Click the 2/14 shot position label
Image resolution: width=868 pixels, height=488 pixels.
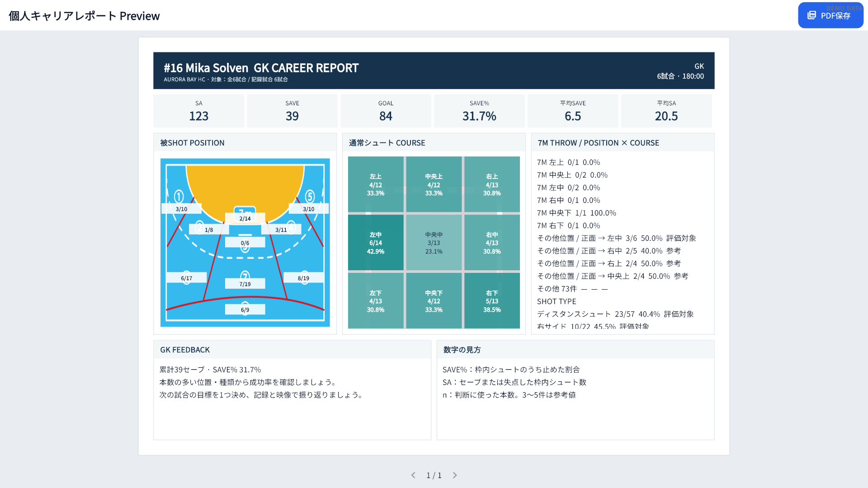pyautogui.click(x=245, y=218)
